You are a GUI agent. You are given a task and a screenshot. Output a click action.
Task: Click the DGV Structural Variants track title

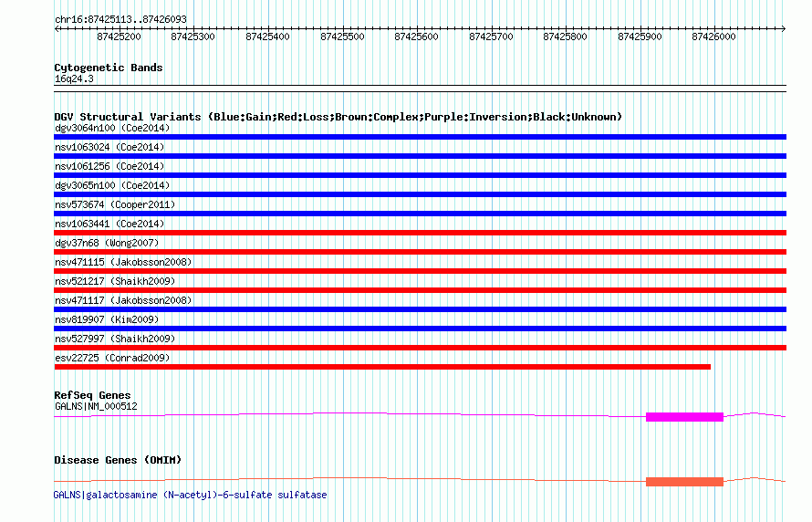pos(338,117)
